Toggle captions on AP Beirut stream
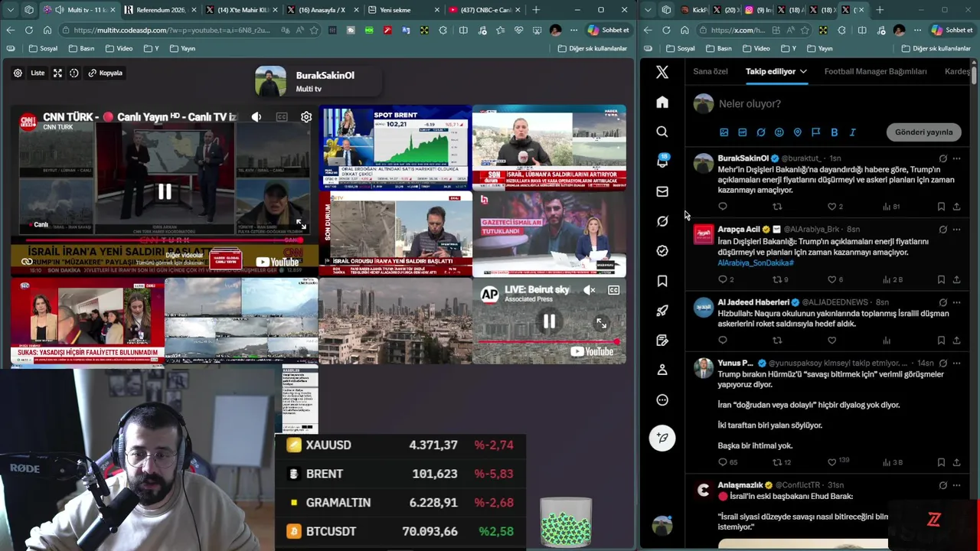The height and width of the screenshot is (551, 980). [x=613, y=290]
